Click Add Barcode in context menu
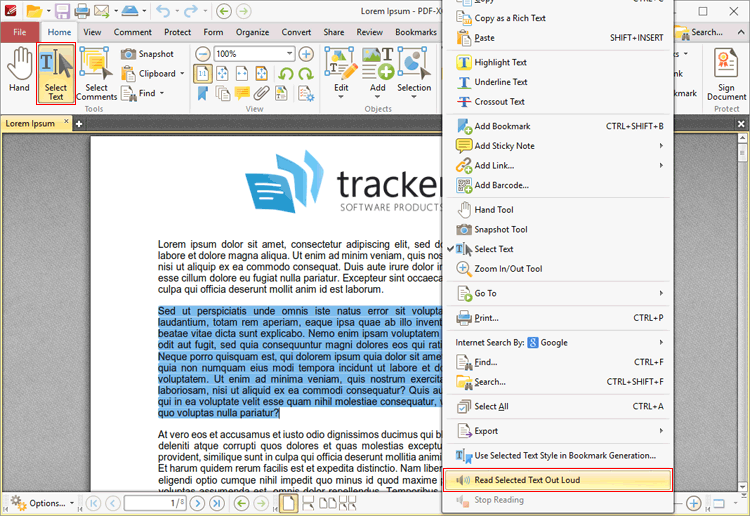The image size is (750, 516). pyautogui.click(x=501, y=185)
